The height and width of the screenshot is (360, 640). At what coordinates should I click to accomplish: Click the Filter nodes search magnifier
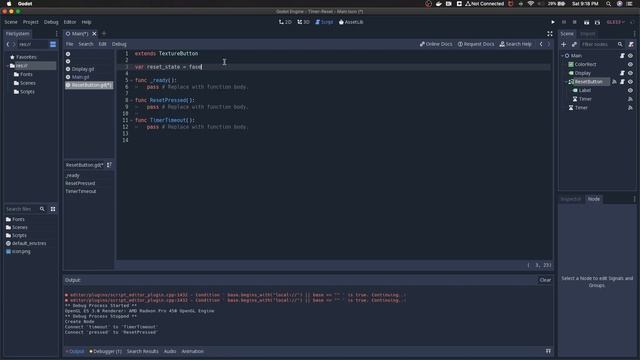click(620, 44)
